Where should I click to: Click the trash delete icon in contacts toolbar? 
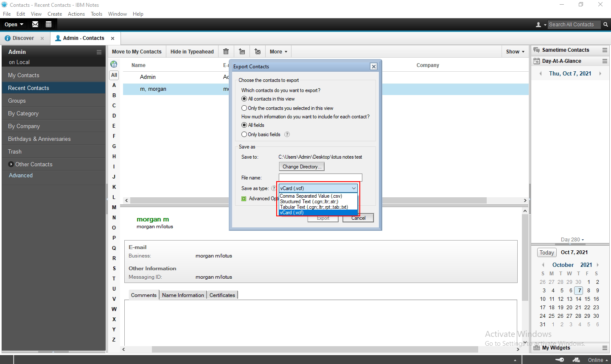pyautogui.click(x=226, y=51)
